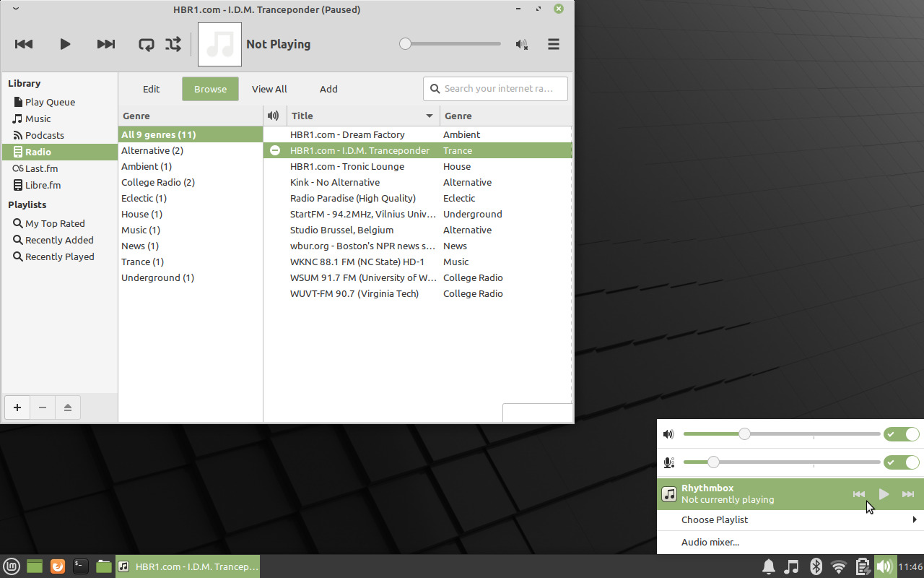
Task: Open the Rhythmbox hamburger menu
Action: [554, 44]
